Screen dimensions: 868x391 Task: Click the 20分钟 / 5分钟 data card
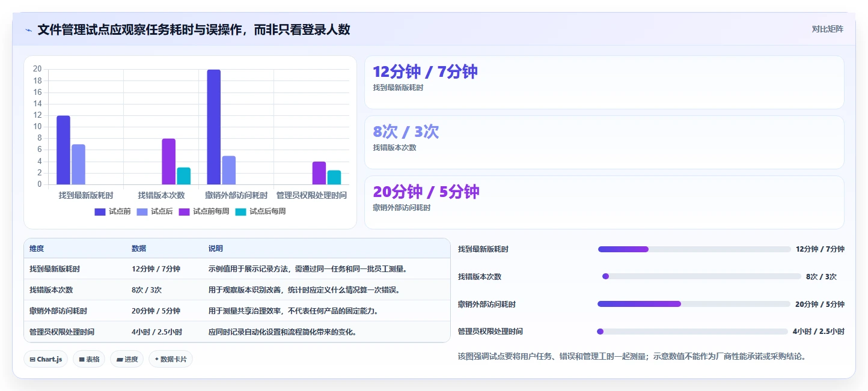tap(604, 202)
